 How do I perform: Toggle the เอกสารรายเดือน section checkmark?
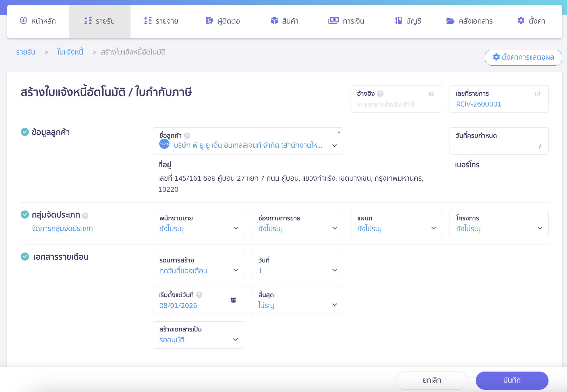point(24,257)
